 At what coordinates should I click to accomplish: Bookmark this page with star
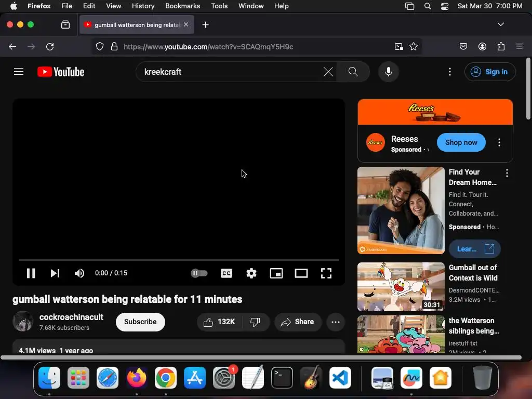[413, 46]
